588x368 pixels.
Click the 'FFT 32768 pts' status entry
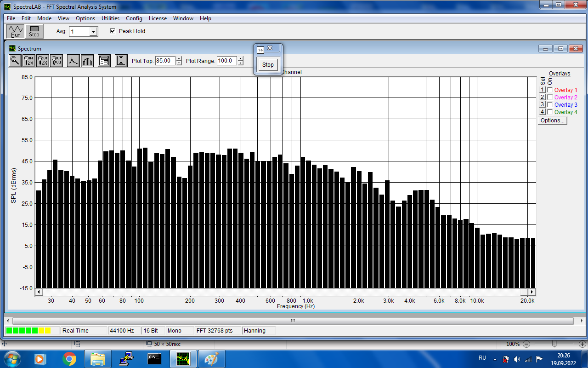click(x=218, y=331)
